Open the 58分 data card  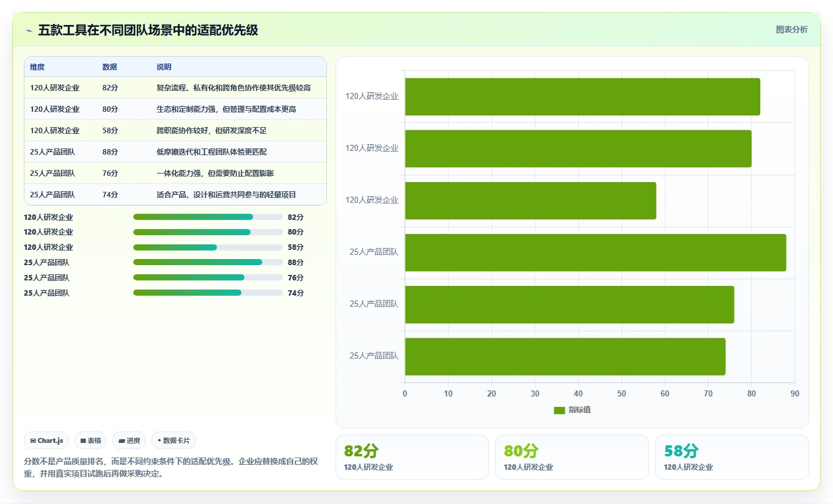(x=732, y=457)
